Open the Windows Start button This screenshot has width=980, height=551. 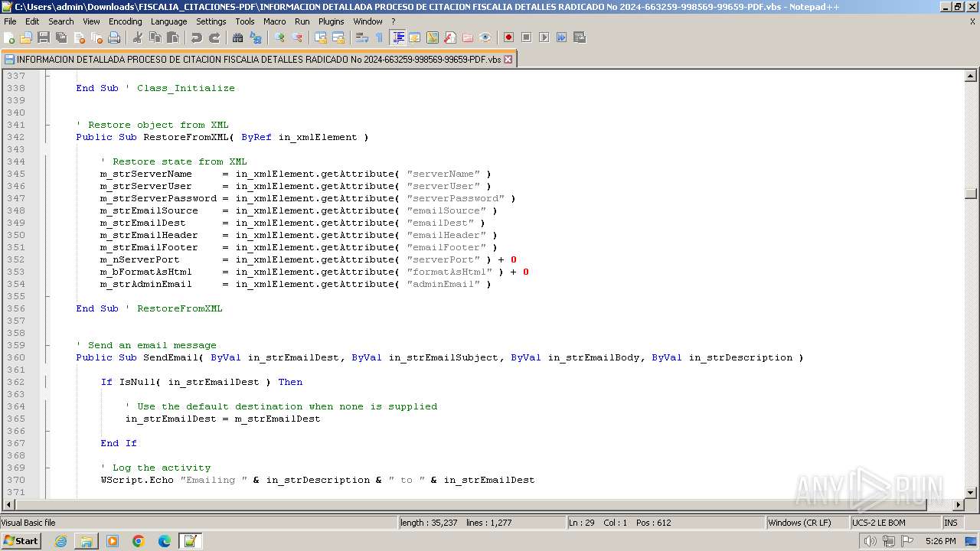pos(21,540)
